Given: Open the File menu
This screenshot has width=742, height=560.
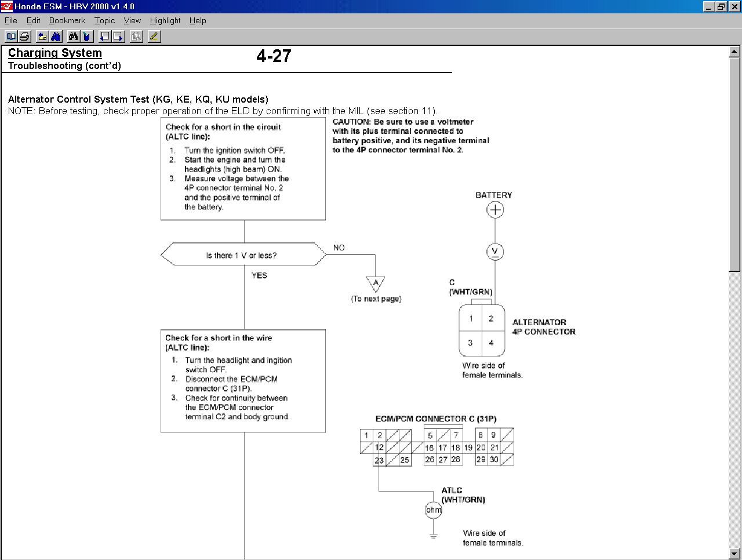Looking at the screenshot, I should point(11,20).
